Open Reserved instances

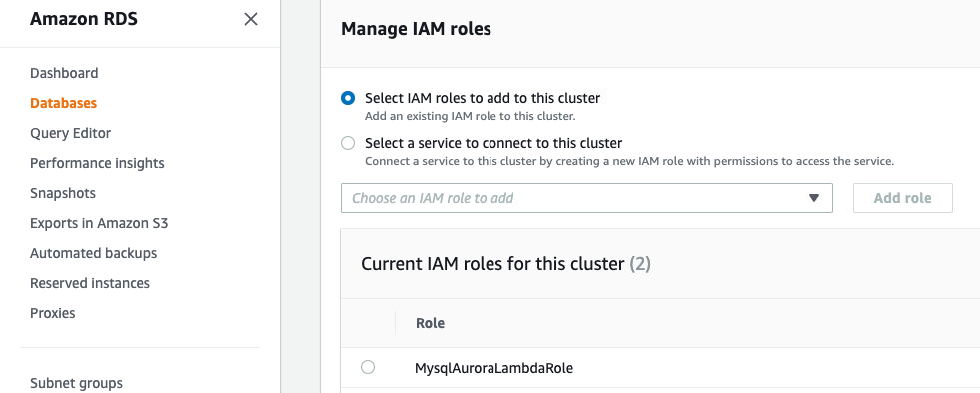pyautogui.click(x=90, y=283)
